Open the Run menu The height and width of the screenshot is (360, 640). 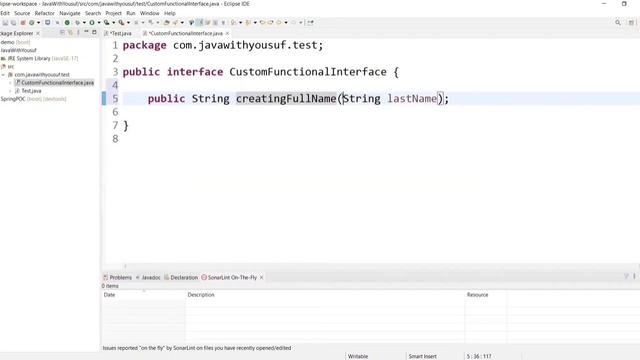(131, 13)
